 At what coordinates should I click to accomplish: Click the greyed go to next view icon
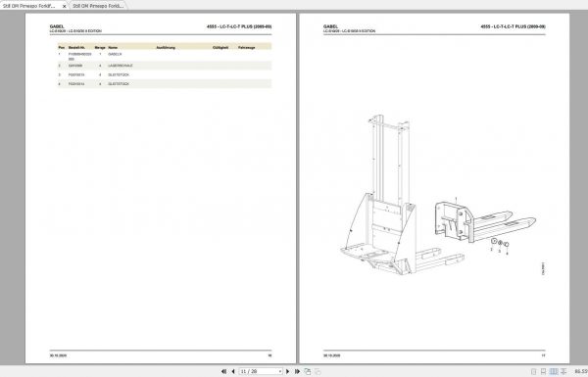pos(318,371)
